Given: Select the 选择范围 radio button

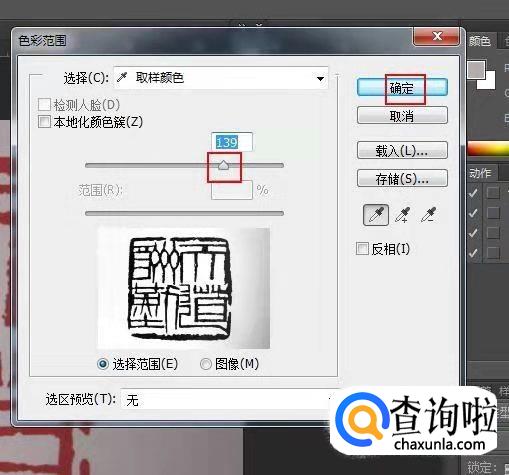Looking at the screenshot, I should [103, 364].
